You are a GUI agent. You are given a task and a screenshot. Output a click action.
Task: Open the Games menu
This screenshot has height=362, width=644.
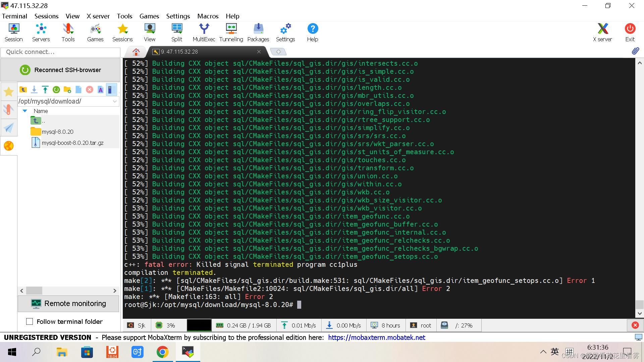pyautogui.click(x=149, y=16)
